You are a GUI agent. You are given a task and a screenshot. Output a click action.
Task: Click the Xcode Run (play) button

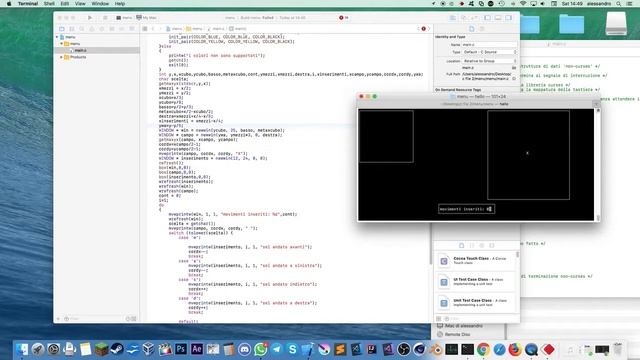click(90, 18)
